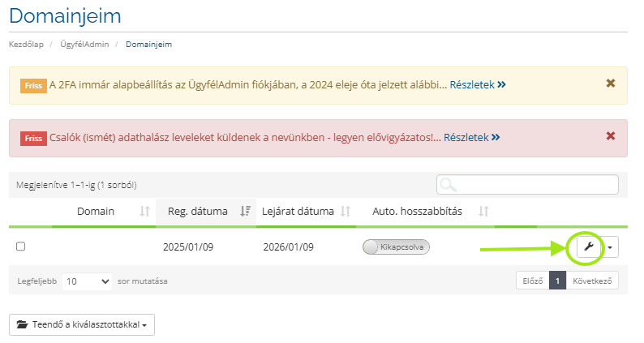
Task: Sort by Reg. dátuma column icon
Action: coord(245,212)
